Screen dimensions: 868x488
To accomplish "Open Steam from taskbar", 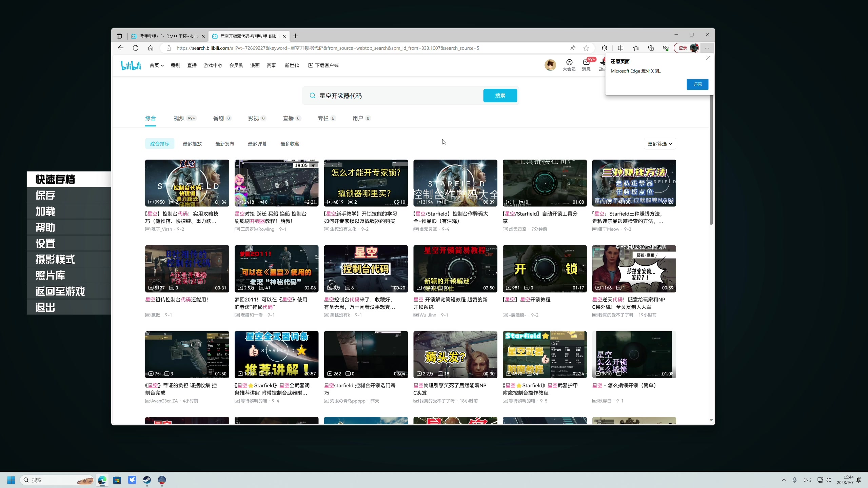I will (147, 480).
